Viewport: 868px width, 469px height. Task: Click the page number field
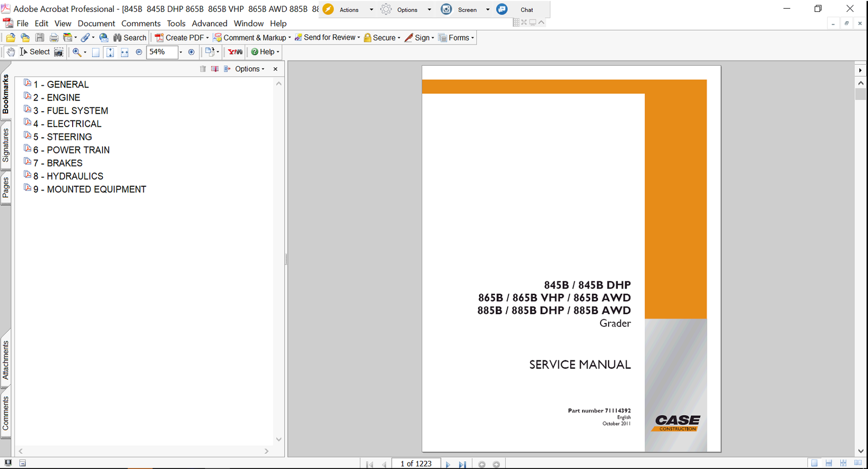[x=416, y=464]
